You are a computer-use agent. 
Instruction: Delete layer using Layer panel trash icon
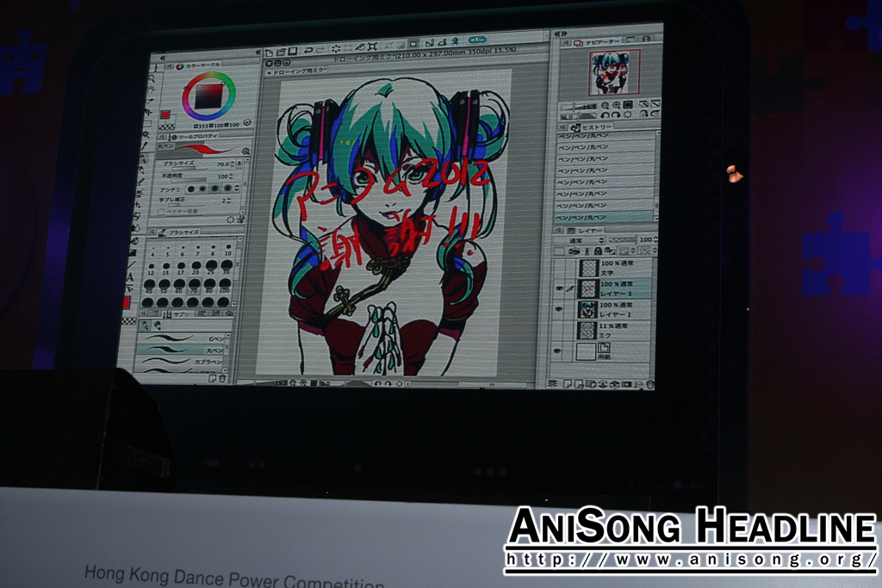point(649,385)
